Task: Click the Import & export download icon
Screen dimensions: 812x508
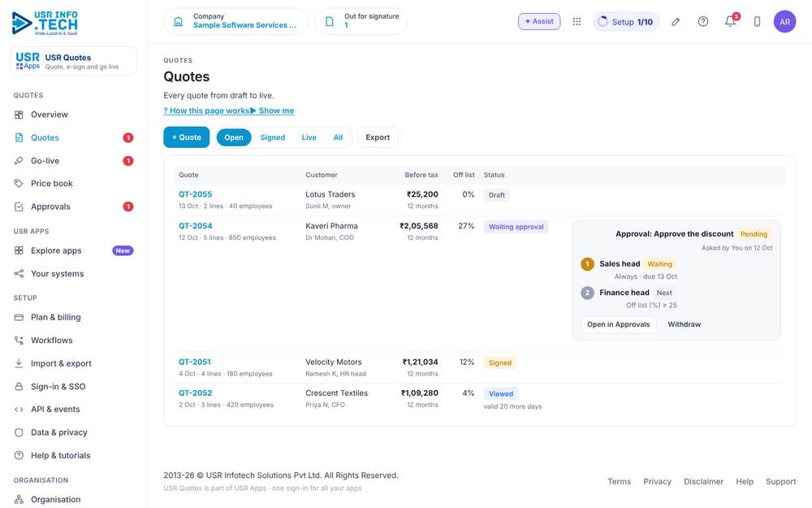Action: pyautogui.click(x=19, y=363)
